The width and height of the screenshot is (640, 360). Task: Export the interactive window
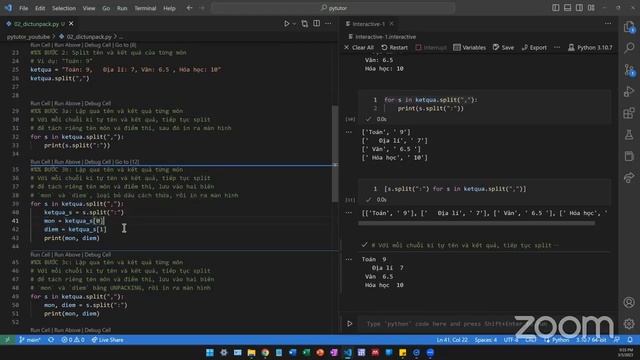pos(534,47)
